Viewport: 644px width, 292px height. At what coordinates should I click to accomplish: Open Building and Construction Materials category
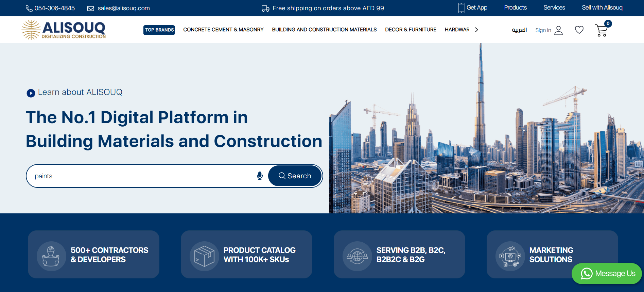click(x=324, y=30)
